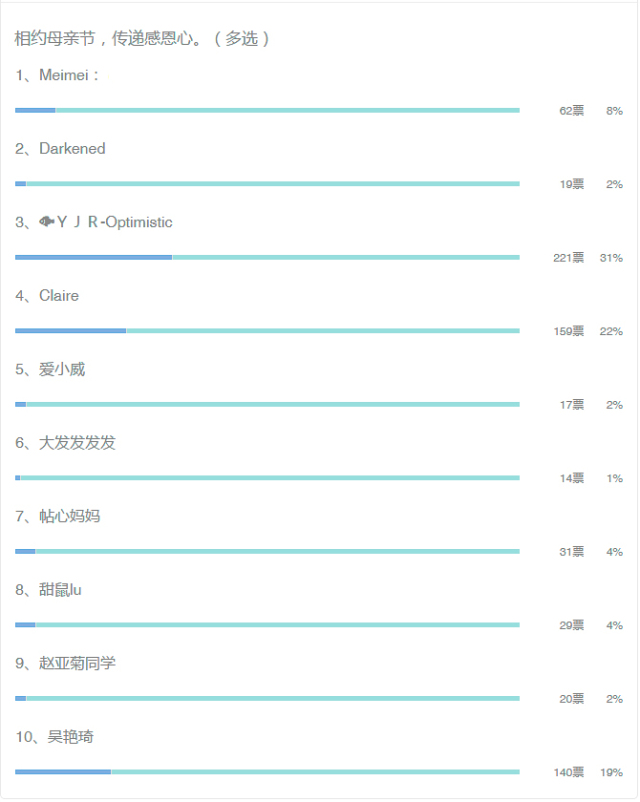This screenshot has width=640, height=802.
Task: Click the 221票 vote count
Action: point(568,258)
